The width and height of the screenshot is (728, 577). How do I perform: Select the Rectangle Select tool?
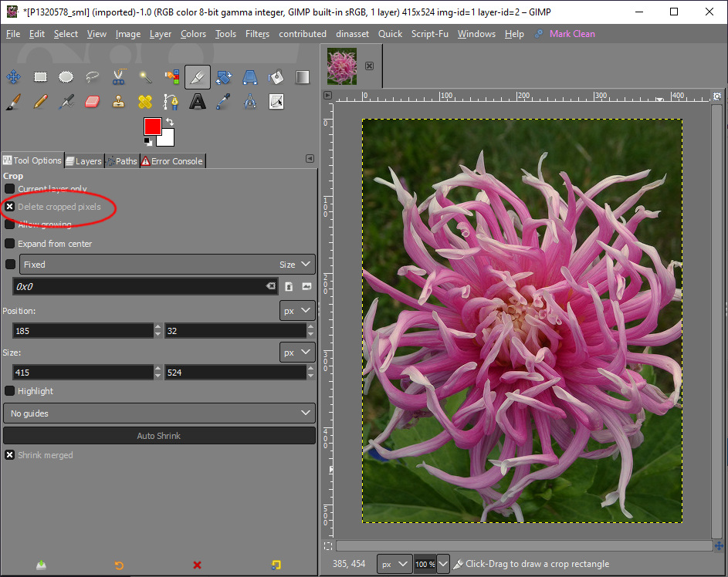pos(40,77)
